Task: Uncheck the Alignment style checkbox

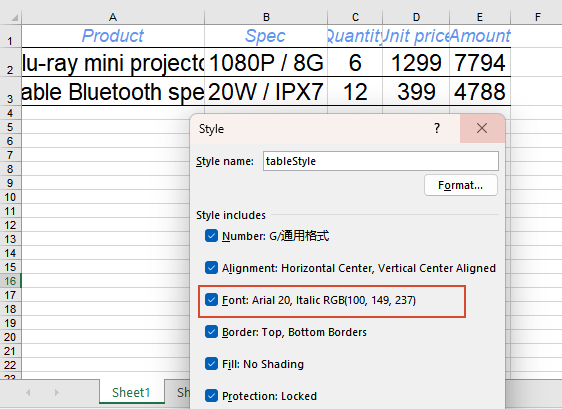Action: coord(211,268)
